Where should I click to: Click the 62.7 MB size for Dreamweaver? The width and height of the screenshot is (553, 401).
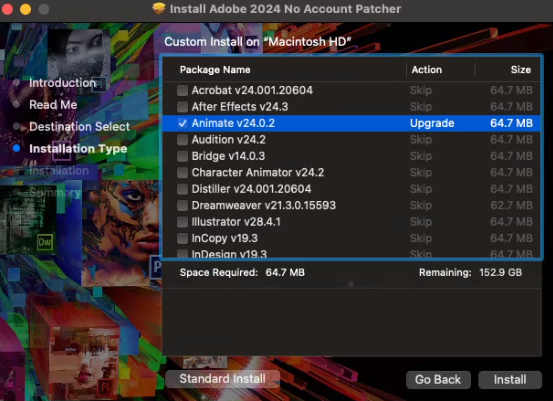tap(511, 205)
